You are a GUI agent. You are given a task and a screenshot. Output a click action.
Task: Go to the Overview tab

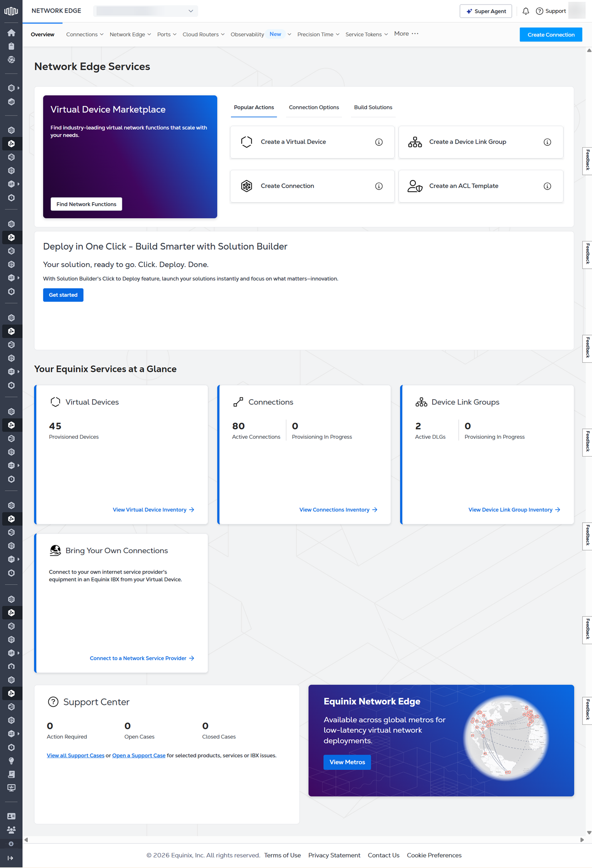[x=42, y=34]
